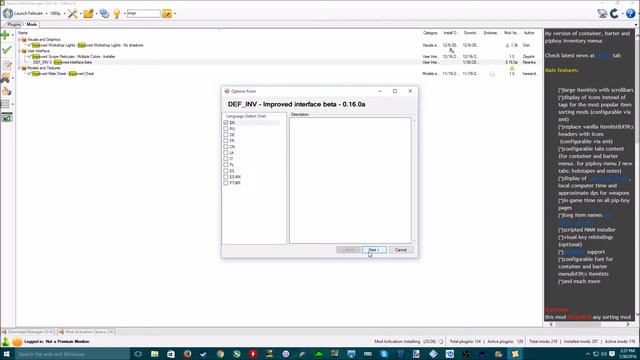Open the Download Manager tab
The height and width of the screenshot is (360, 640).
28,332
